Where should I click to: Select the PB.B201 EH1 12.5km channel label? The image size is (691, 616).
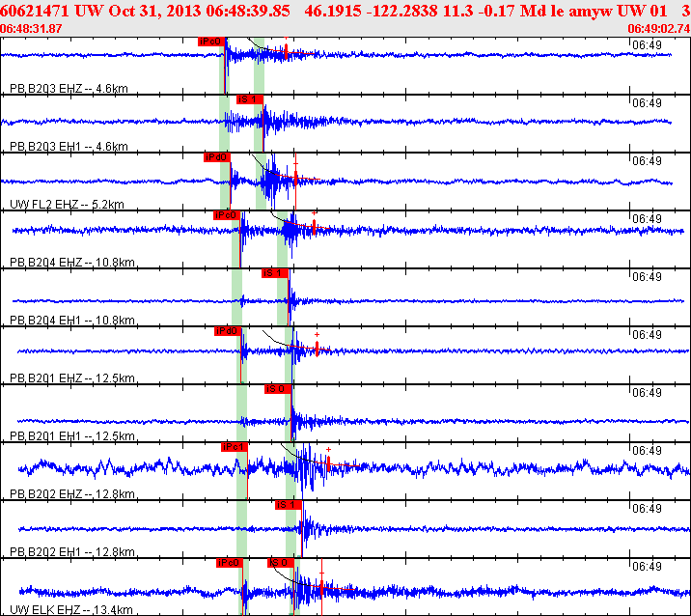pyautogui.click(x=71, y=435)
